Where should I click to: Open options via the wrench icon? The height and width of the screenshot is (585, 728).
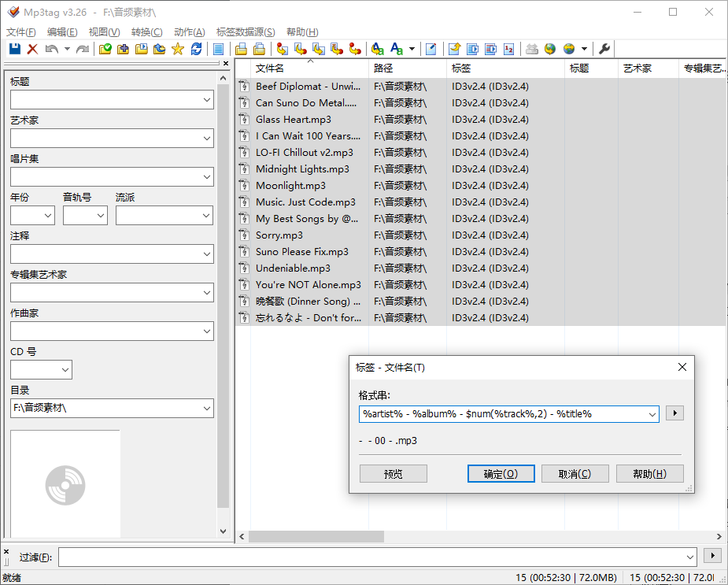604,49
